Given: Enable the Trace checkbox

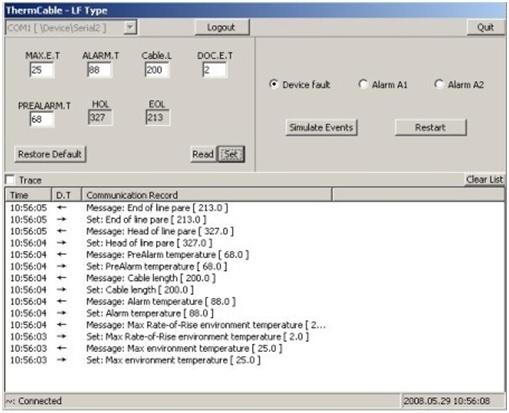Looking at the screenshot, I should coord(10,180).
